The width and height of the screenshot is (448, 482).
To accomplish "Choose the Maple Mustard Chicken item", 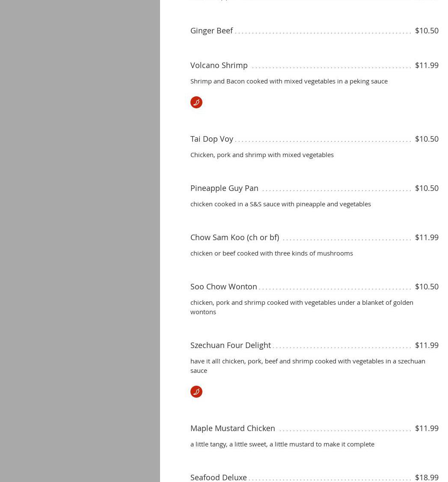I will [x=232, y=428].
